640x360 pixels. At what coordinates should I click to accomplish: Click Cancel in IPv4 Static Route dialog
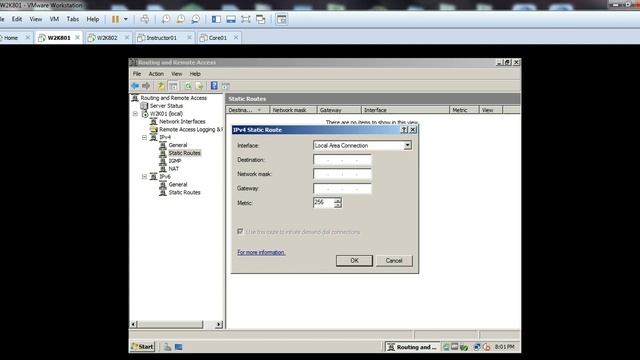click(x=394, y=260)
